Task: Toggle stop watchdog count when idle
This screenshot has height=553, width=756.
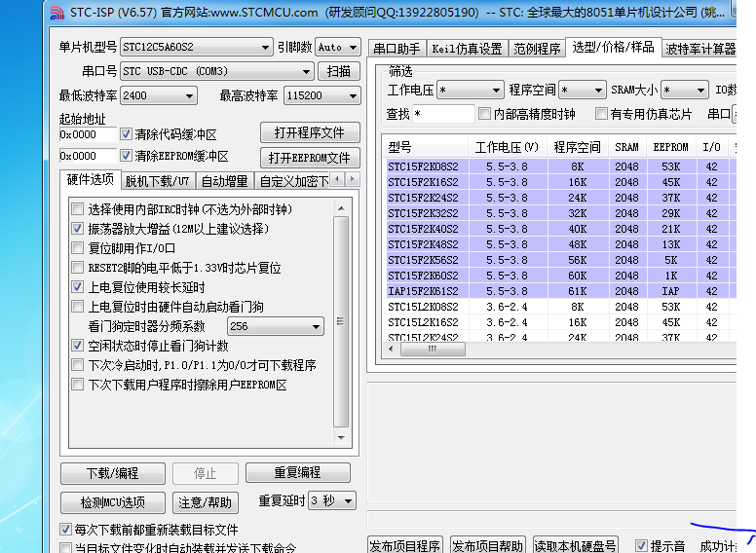Action: tap(77, 346)
